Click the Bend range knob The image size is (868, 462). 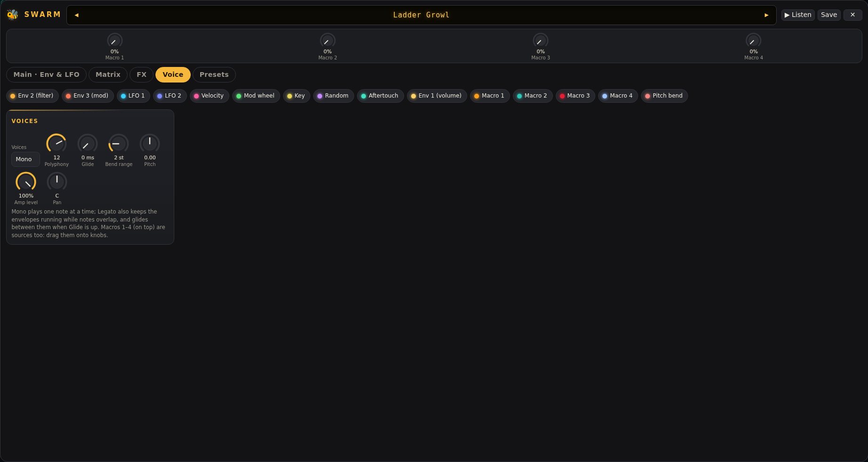point(119,143)
